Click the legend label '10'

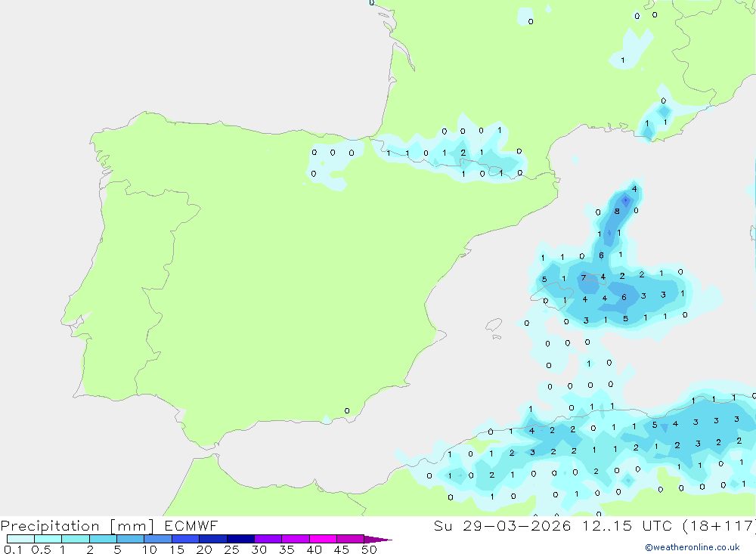click(x=150, y=549)
